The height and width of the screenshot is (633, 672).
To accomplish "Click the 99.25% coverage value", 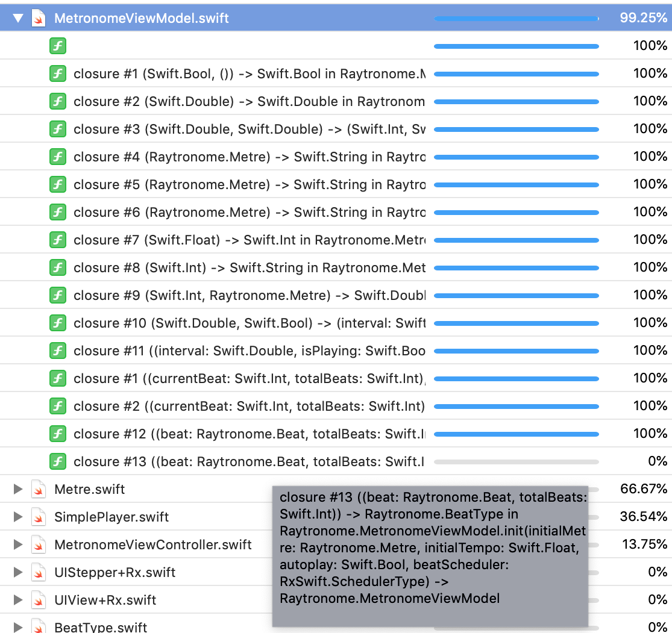I will [x=644, y=17].
